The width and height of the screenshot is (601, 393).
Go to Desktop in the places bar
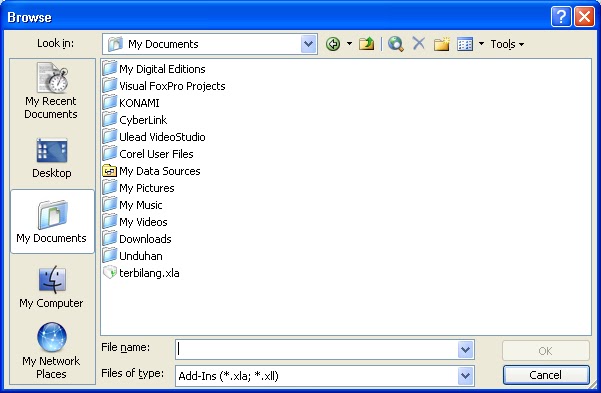[52, 158]
